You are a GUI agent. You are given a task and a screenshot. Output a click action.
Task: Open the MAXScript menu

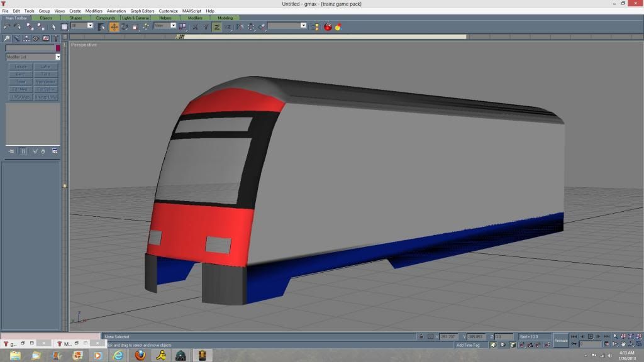coord(192,11)
